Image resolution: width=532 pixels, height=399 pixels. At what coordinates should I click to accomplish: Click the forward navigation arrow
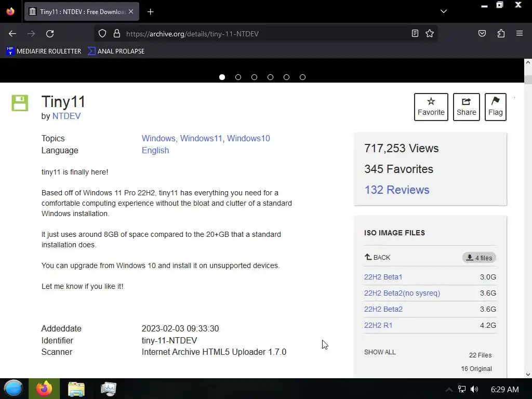pyautogui.click(x=31, y=34)
